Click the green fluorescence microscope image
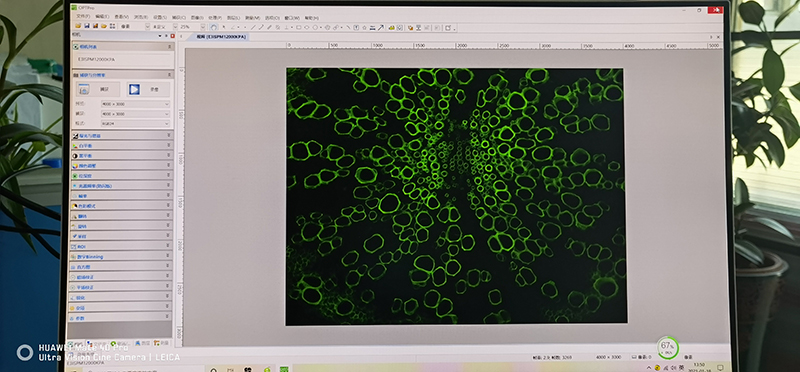The height and width of the screenshot is (372, 800). (456, 196)
